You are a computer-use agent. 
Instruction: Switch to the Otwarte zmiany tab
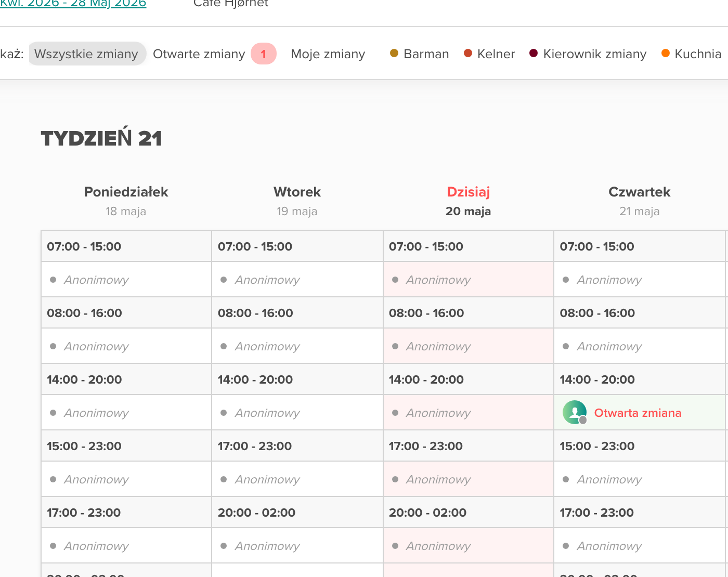pyautogui.click(x=199, y=54)
